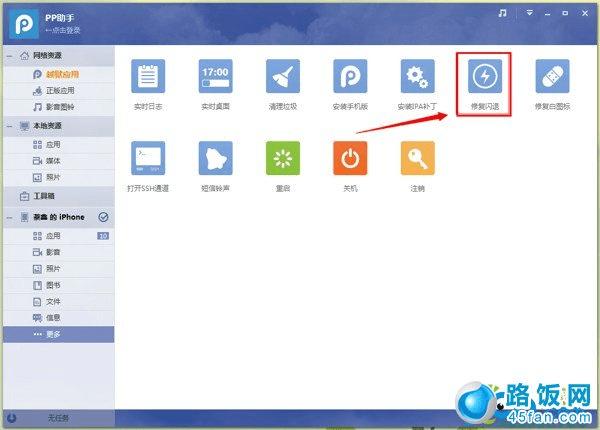Collapse the 本地资源 section

tap(10, 126)
